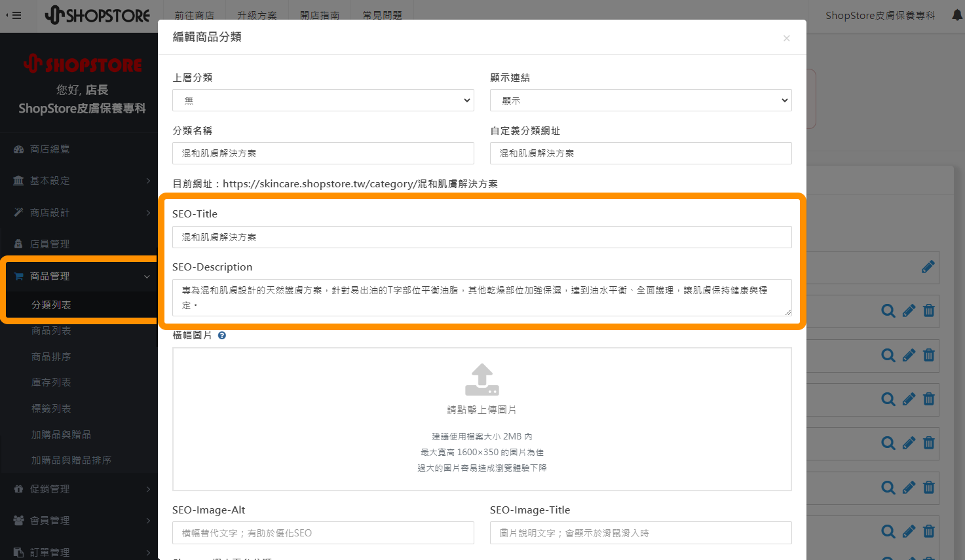
Task: Select 商品列表 in the sidebar
Action: point(51,331)
